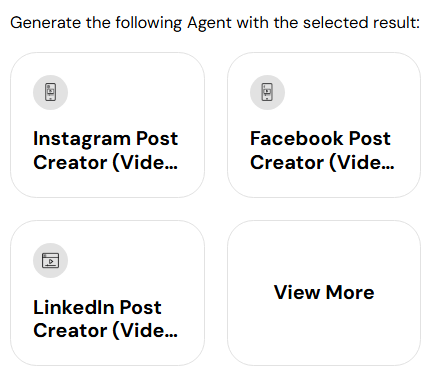Click the truncated 'Creator (Vide...' line under LinkedIn Post
Viewport: 434px width, 383px height.
(106, 331)
